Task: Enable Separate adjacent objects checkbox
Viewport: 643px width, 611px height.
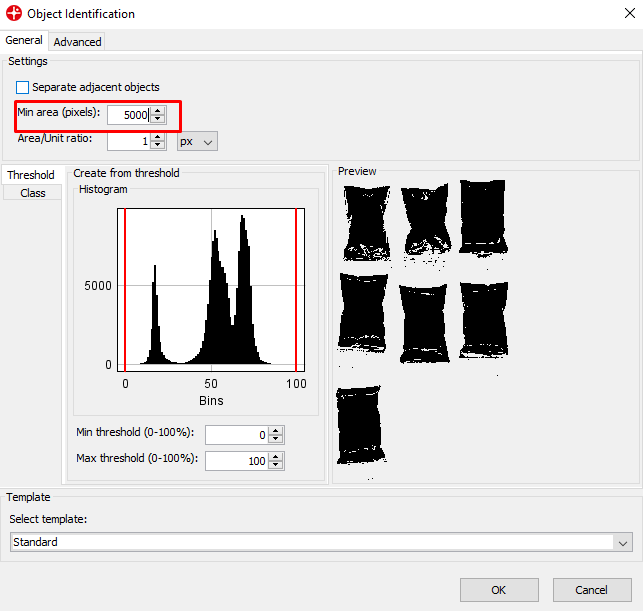Action: pyautogui.click(x=23, y=88)
